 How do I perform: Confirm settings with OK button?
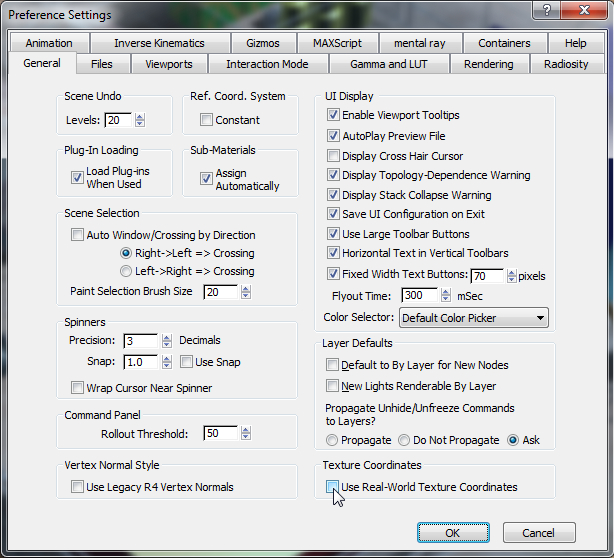[453, 533]
